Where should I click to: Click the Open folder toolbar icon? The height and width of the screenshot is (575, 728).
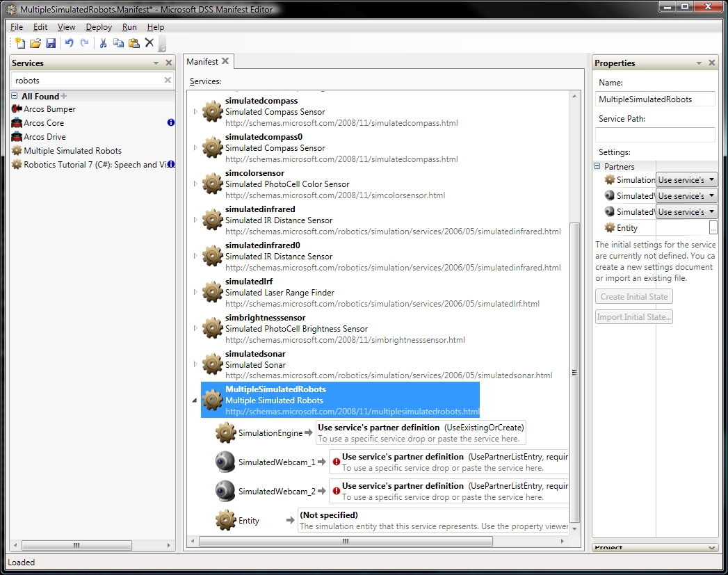35,43
